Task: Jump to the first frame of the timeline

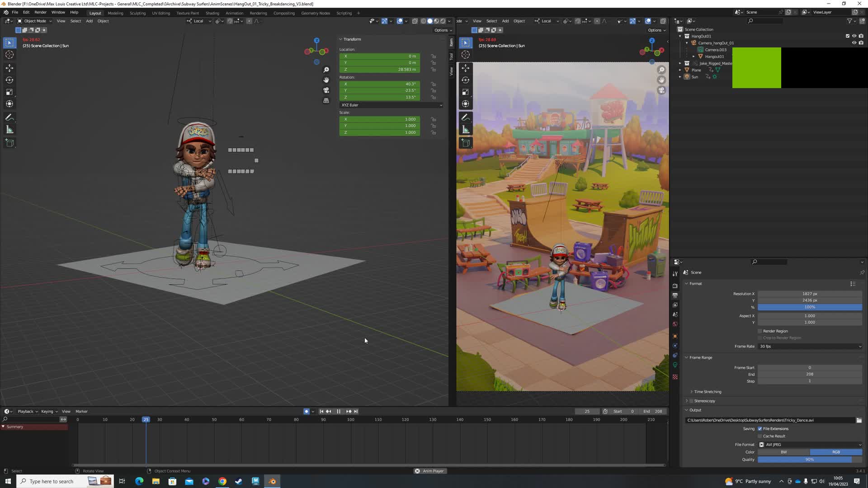Action: [321, 412]
